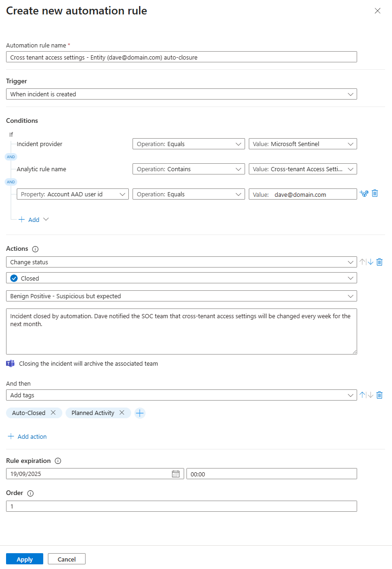This screenshot has width=392, height=569.
Task: Move Add tags action up
Action: [x=363, y=395]
